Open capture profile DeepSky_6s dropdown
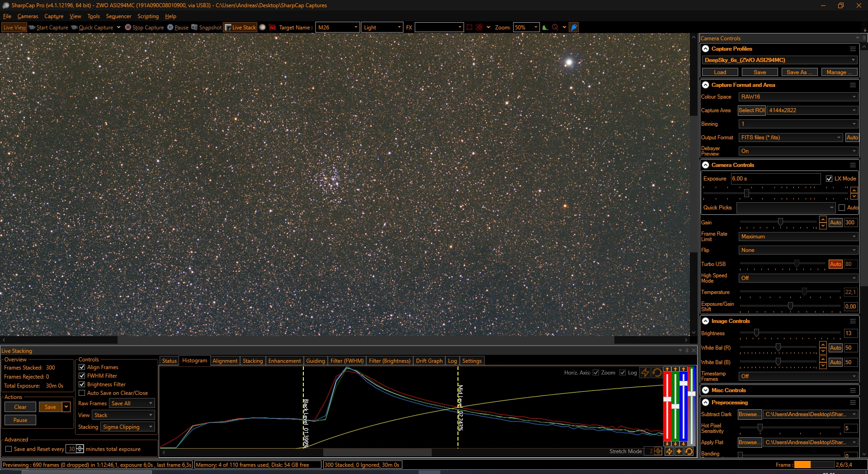 [x=780, y=60]
